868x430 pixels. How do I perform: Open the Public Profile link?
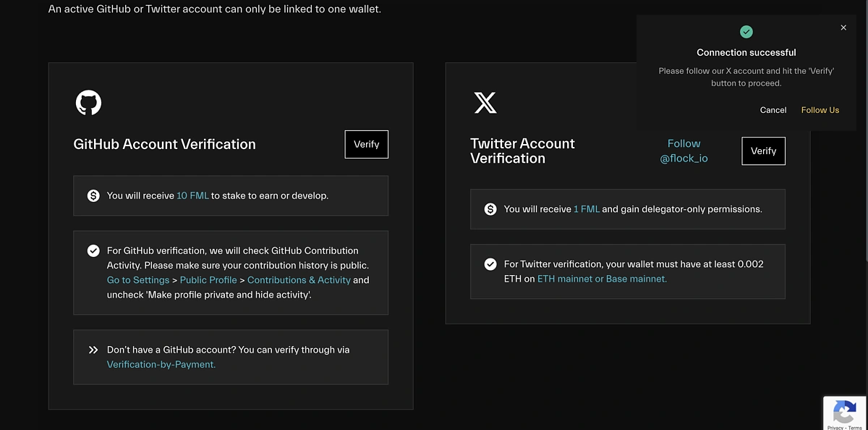click(208, 280)
